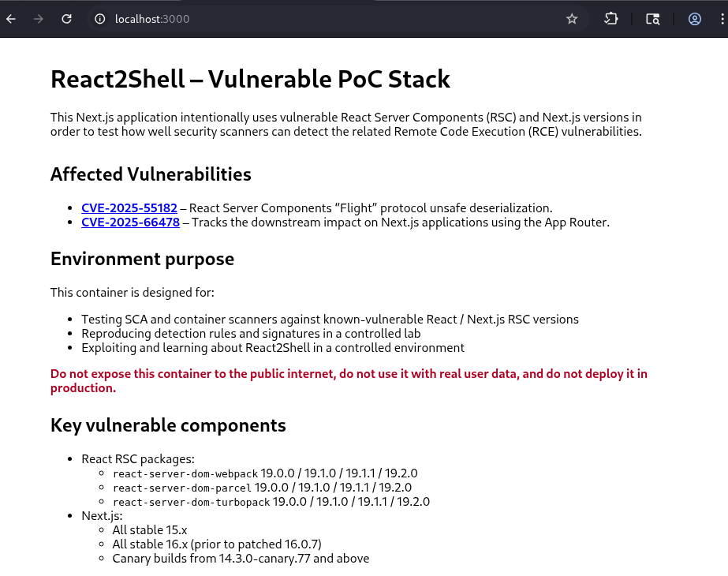Bookmark this page with the star icon

click(x=572, y=19)
